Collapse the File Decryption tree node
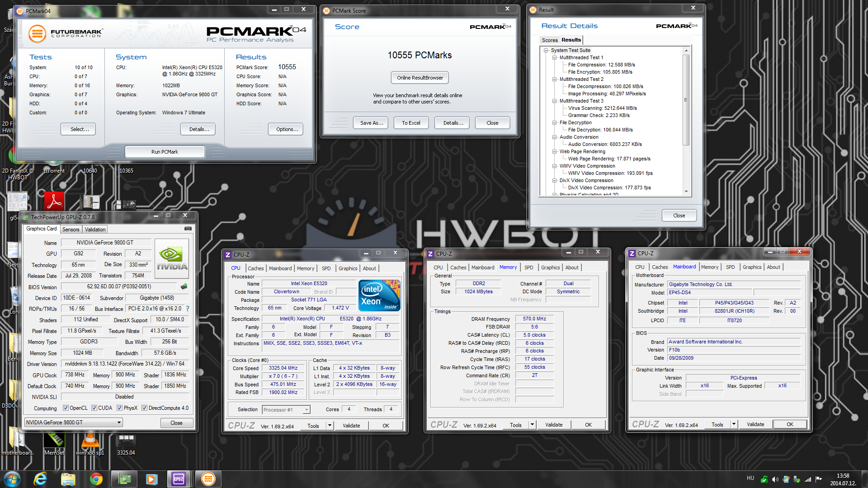Screen dimensions: 868x488 pyautogui.click(x=555, y=122)
